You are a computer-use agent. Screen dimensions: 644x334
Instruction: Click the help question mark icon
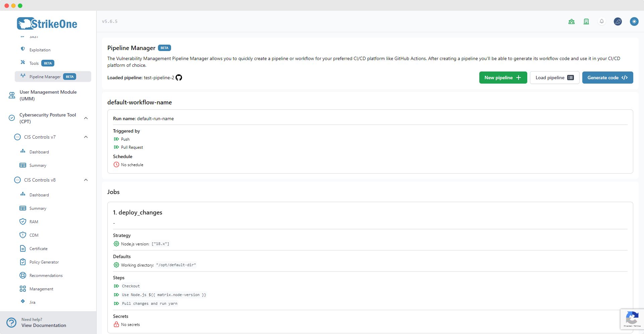point(11,322)
